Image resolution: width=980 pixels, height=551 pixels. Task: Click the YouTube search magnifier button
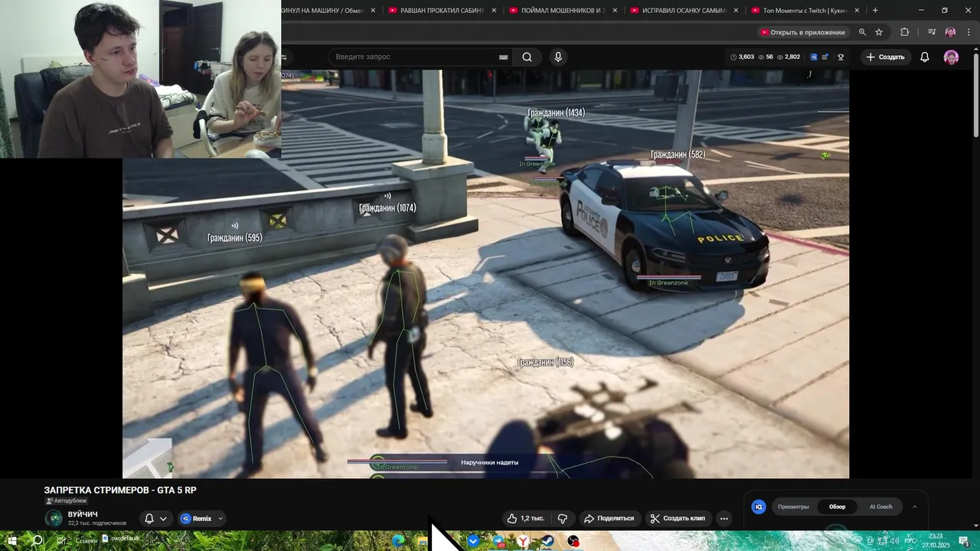[x=527, y=57]
